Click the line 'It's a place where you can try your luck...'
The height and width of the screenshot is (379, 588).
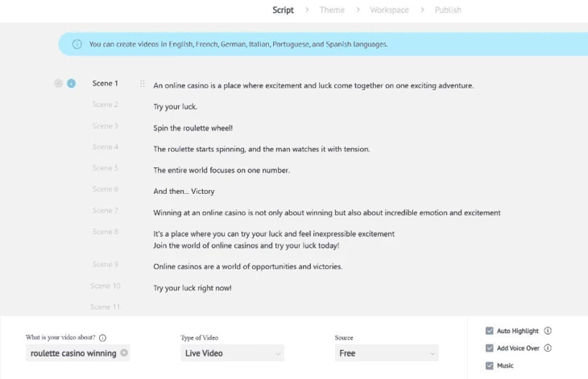[274, 234]
